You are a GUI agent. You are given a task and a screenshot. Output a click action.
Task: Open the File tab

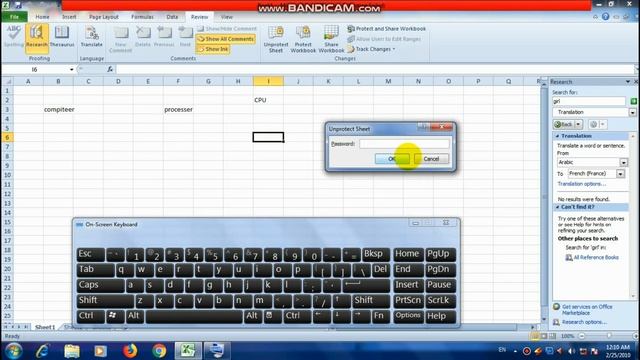14,17
